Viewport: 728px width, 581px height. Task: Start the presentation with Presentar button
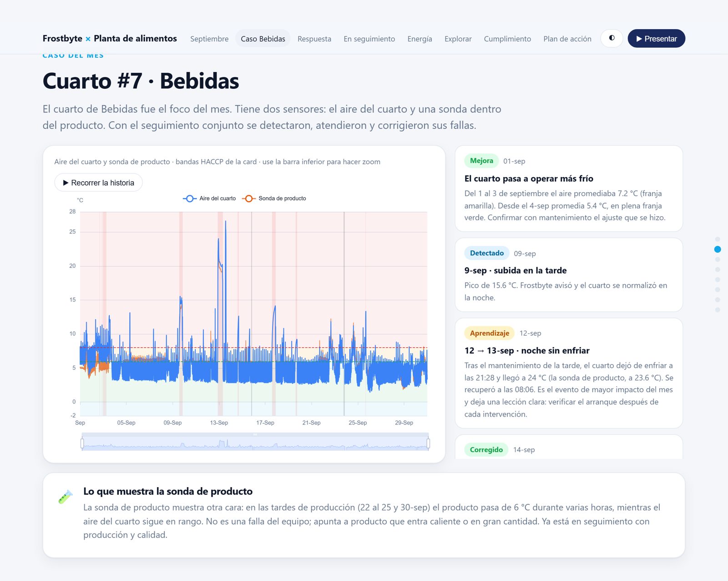tap(656, 38)
